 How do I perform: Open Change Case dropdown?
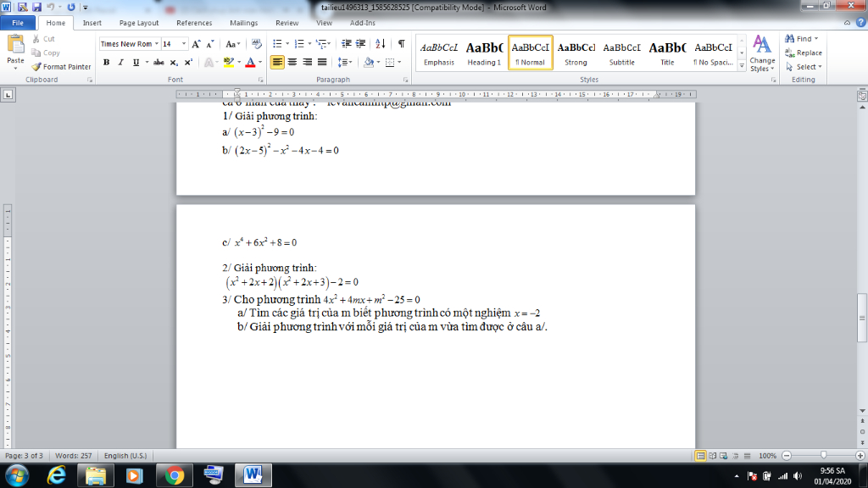click(x=232, y=44)
